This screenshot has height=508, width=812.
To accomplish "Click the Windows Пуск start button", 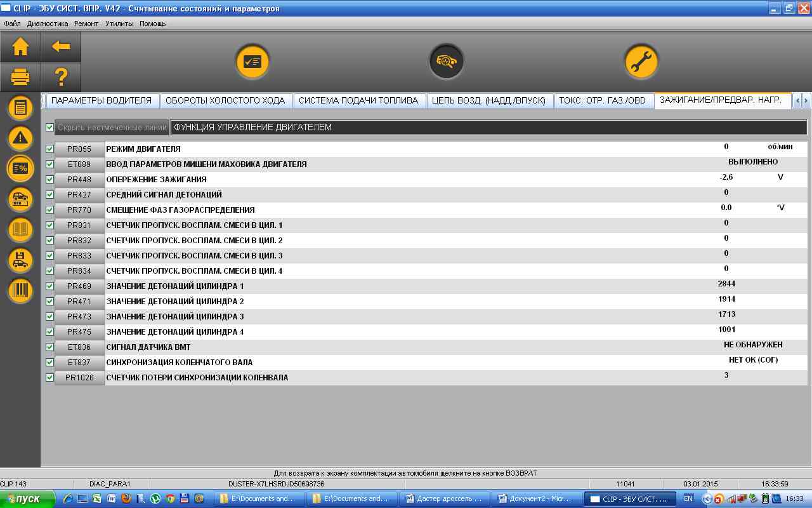I will [22, 499].
